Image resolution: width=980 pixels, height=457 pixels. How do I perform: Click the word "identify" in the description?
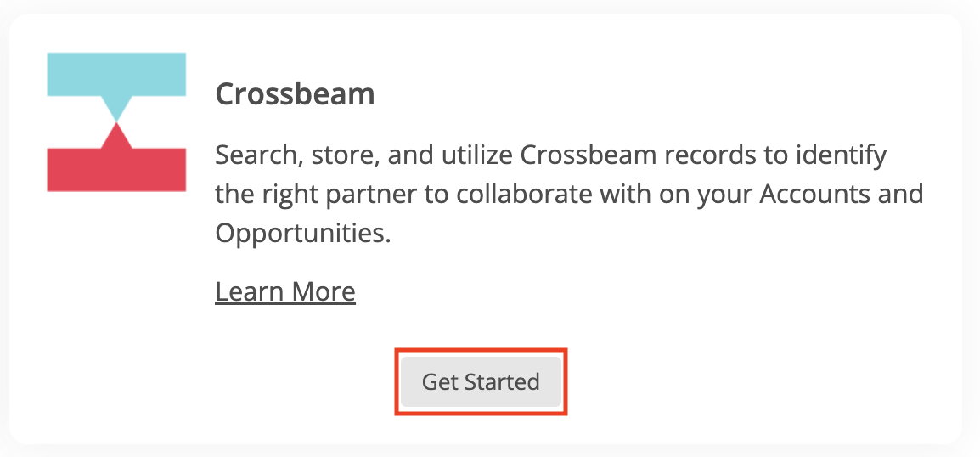842,155
